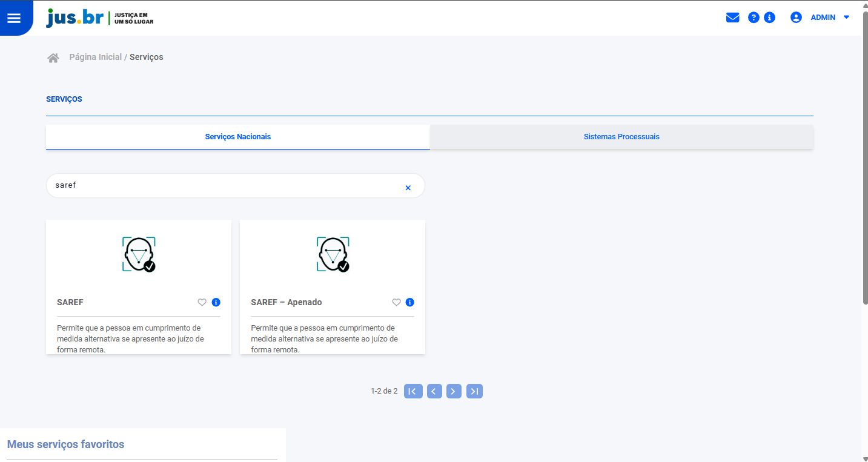Viewport: 868px width, 462px height.
Task: Select the Serviços Nacionais tab
Action: click(x=237, y=137)
